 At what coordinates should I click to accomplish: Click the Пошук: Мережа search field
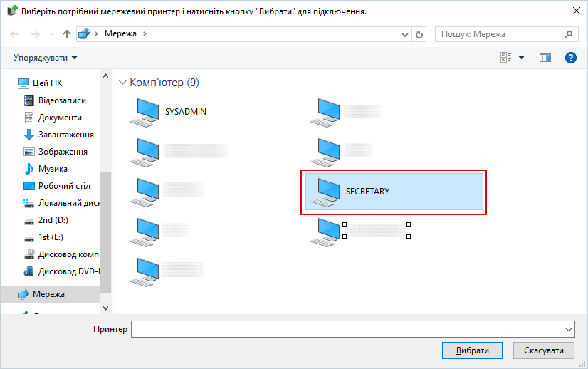point(498,33)
